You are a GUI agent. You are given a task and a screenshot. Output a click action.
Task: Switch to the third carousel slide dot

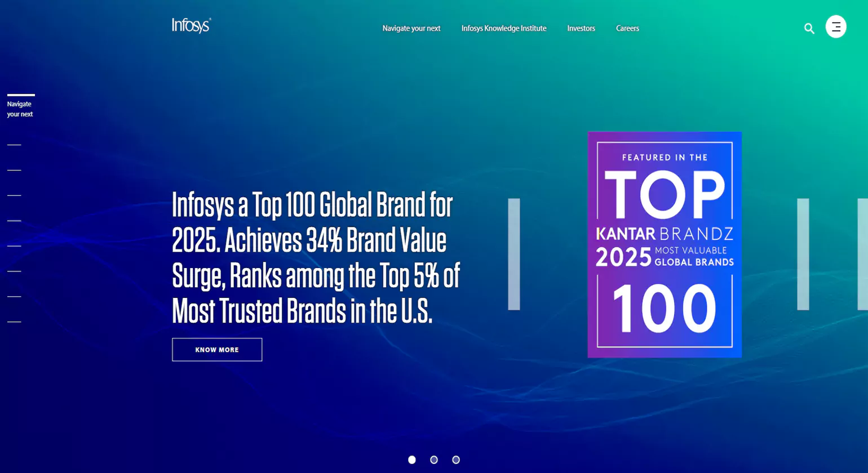tap(456, 460)
